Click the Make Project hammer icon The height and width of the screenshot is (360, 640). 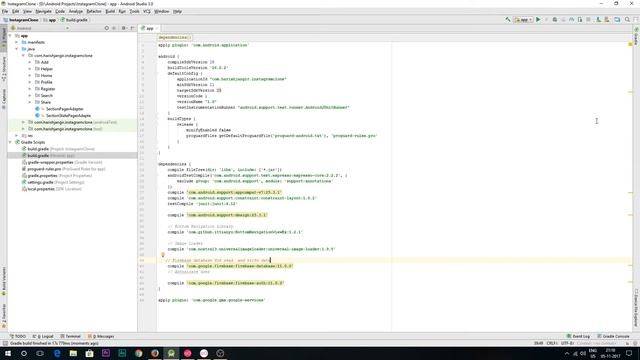tap(508, 20)
